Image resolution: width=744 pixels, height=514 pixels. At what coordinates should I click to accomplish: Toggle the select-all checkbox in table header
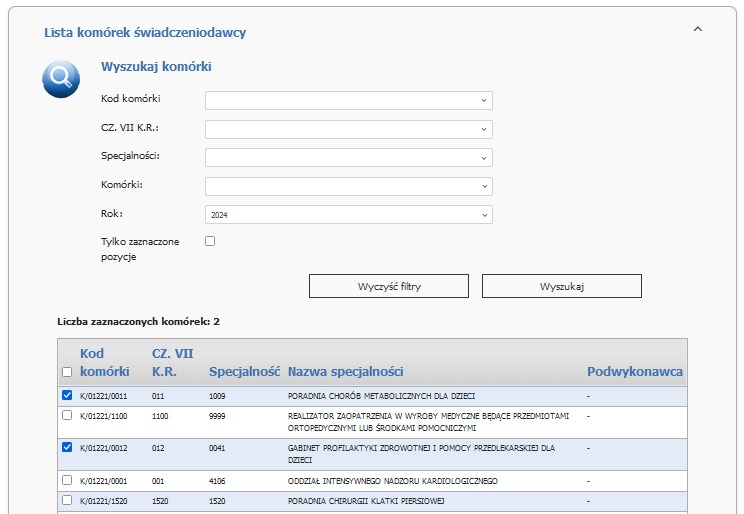pos(67,372)
